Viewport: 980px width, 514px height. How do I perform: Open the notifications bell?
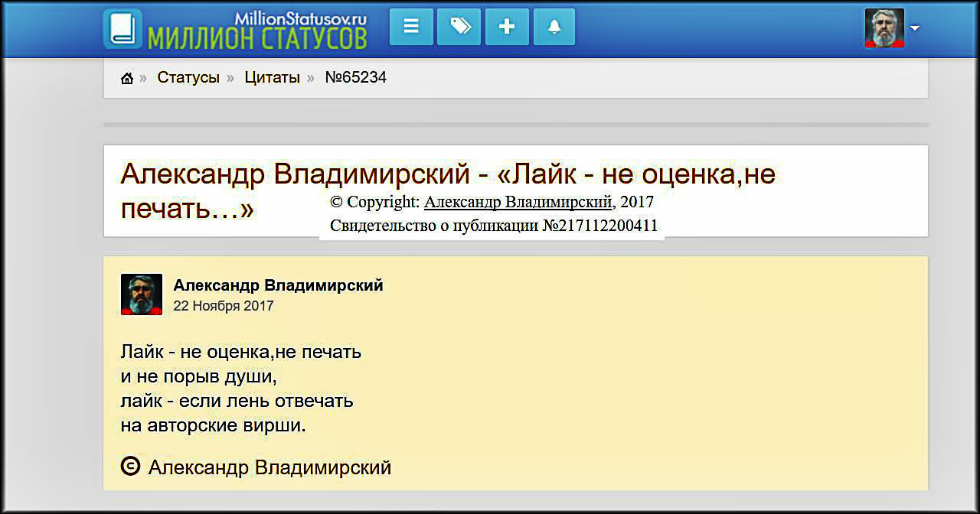(554, 27)
